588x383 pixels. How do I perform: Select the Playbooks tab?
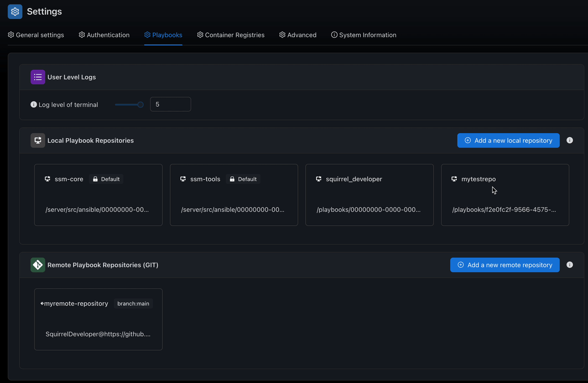(x=163, y=35)
